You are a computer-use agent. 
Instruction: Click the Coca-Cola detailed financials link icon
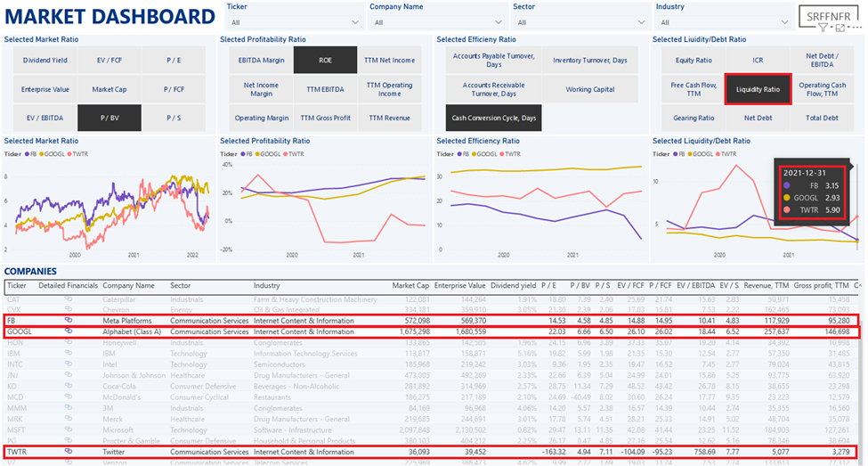(69, 386)
